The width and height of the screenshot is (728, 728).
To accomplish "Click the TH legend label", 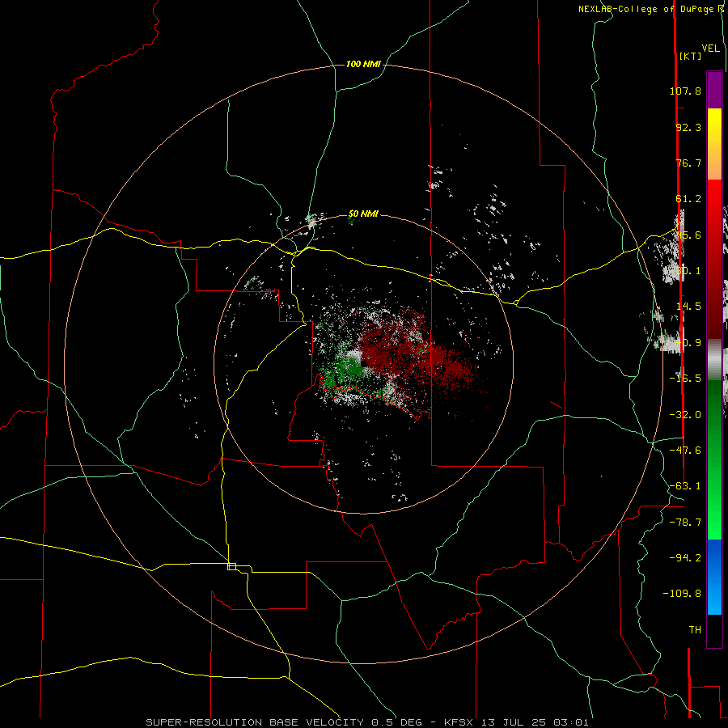I will pos(695,630).
